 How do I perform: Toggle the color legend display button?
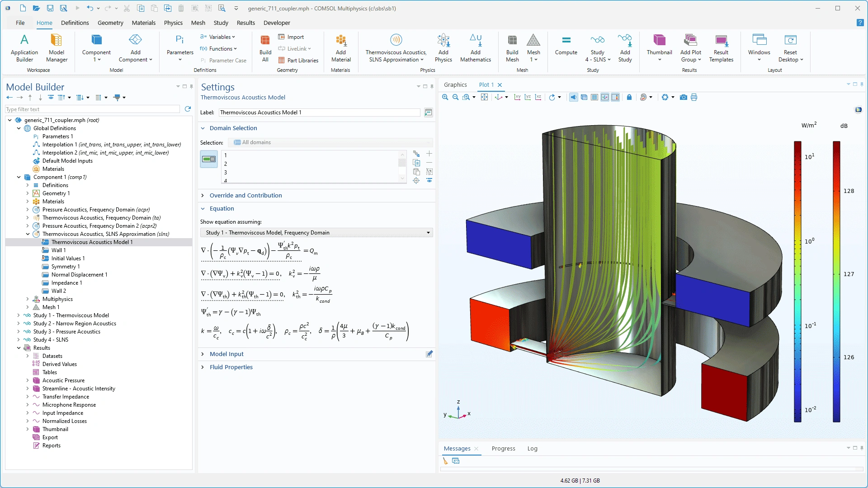pyautogui.click(x=615, y=97)
